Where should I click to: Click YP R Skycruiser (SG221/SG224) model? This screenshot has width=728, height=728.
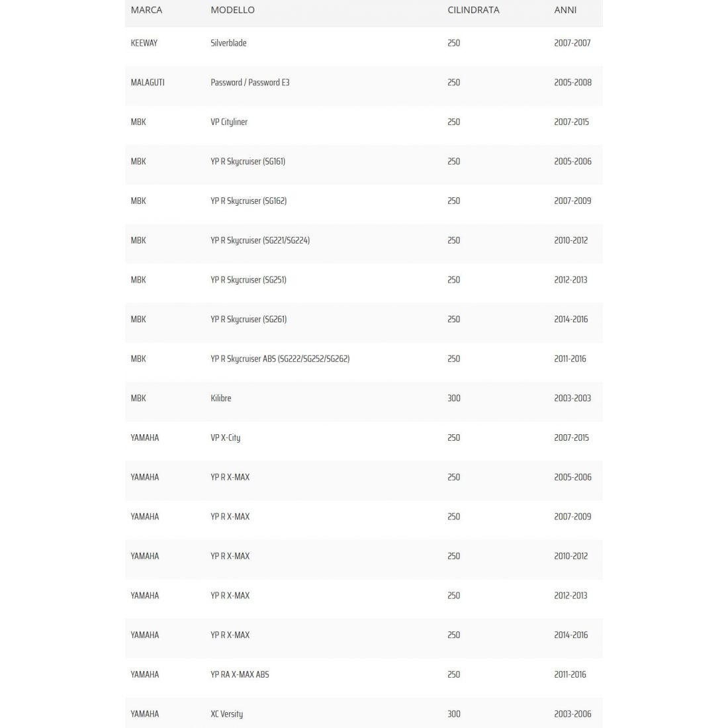pos(260,240)
